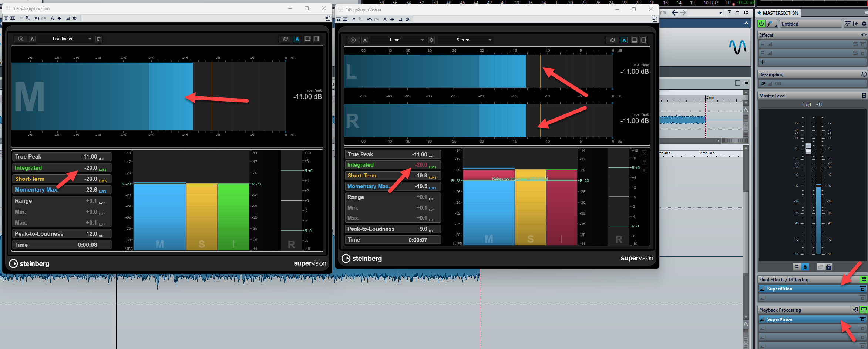Screen dimensions: 868x349
Task: Click the Off resampling slot
Action: point(812,84)
